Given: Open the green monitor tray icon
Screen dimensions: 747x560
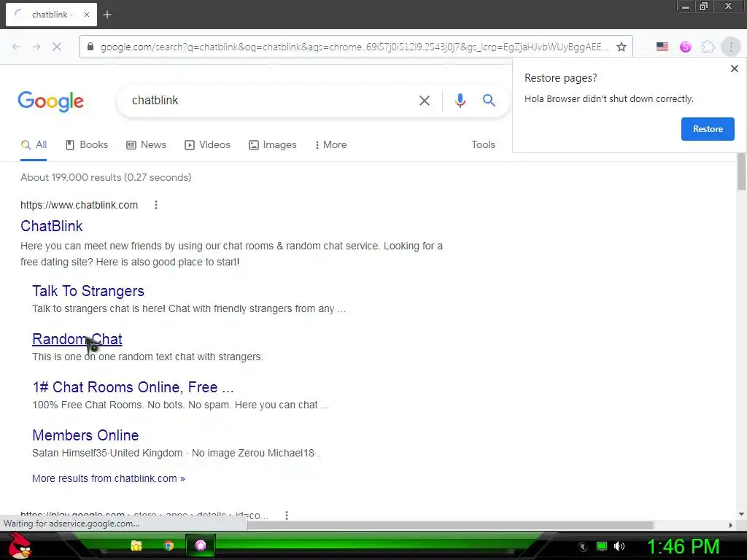Looking at the screenshot, I should click(602, 546).
